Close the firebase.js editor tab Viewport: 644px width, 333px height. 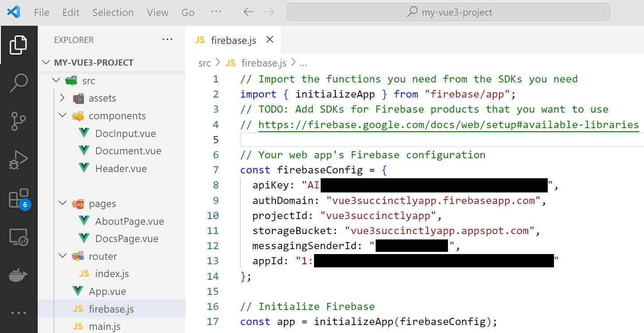[x=270, y=40]
